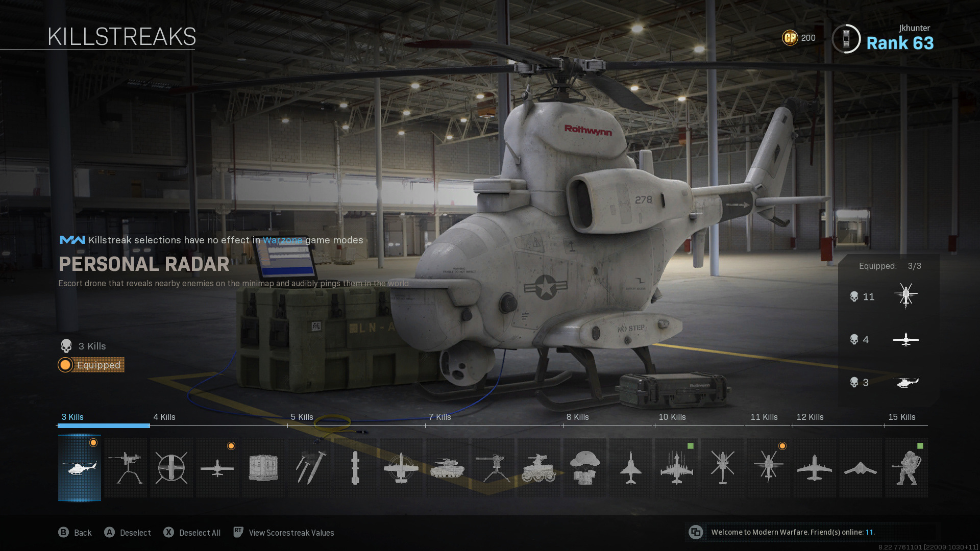Select the Care Package crate icon
This screenshot has width=980, height=551.
tap(263, 468)
